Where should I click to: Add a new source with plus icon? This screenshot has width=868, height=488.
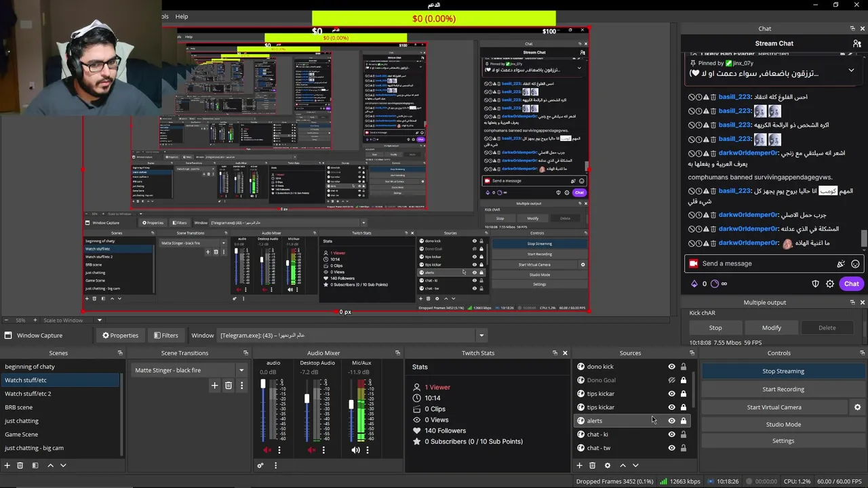click(x=579, y=466)
